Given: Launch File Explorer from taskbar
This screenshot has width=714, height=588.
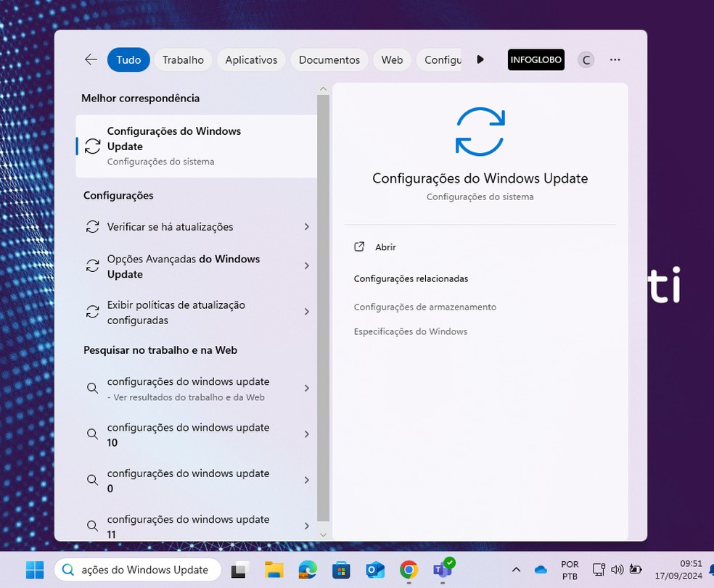Looking at the screenshot, I should 274,570.
